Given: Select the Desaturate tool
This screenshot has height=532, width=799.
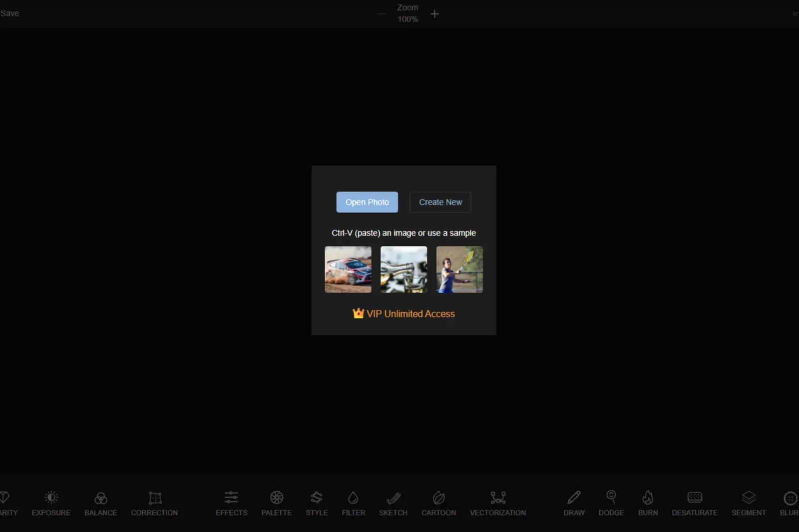Looking at the screenshot, I should pyautogui.click(x=694, y=503).
